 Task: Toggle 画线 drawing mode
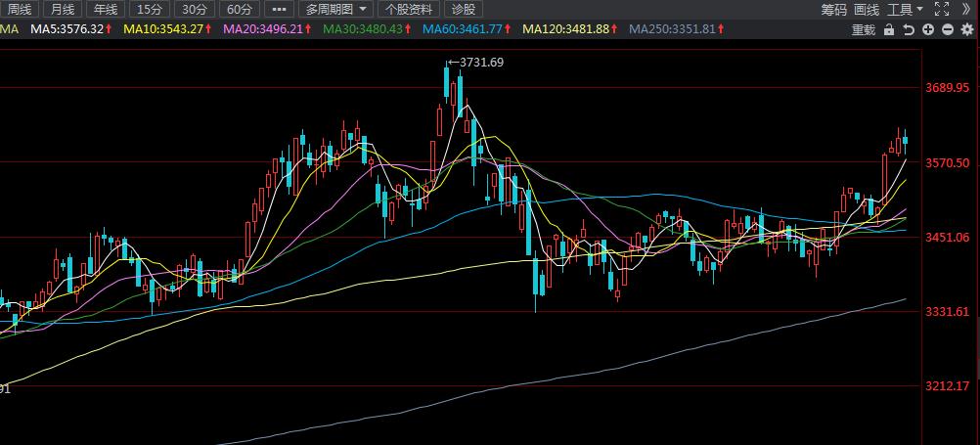(x=867, y=9)
